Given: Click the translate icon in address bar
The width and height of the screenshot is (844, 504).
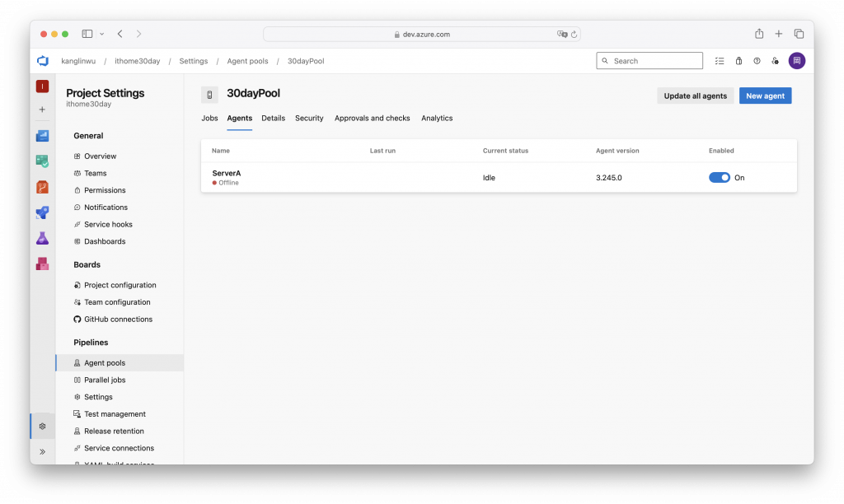Looking at the screenshot, I should (562, 34).
